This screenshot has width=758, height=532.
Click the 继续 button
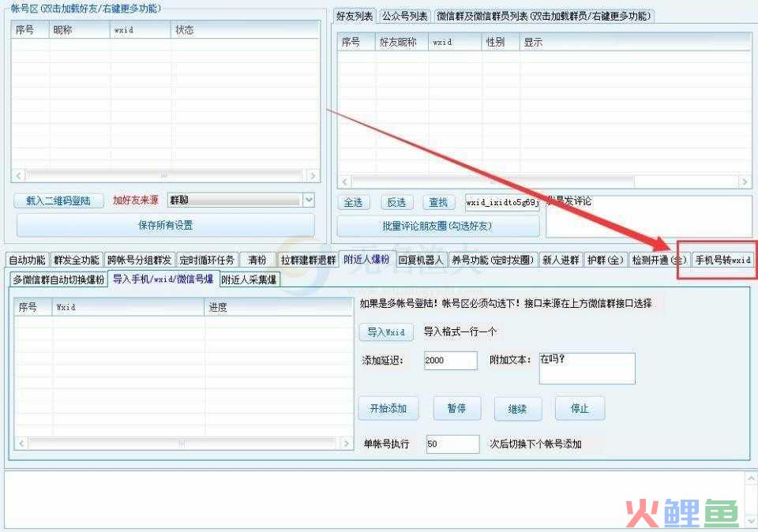pyautogui.click(x=518, y=410)
